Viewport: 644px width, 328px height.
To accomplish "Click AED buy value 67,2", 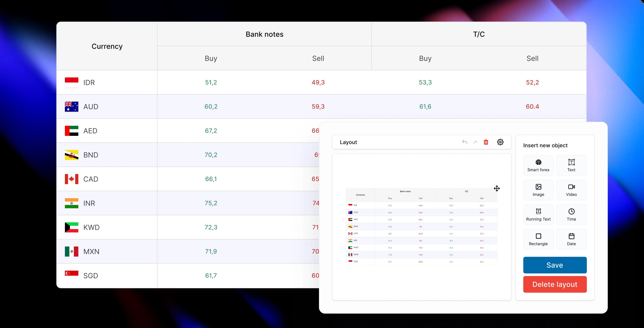I will pos(211,130).
